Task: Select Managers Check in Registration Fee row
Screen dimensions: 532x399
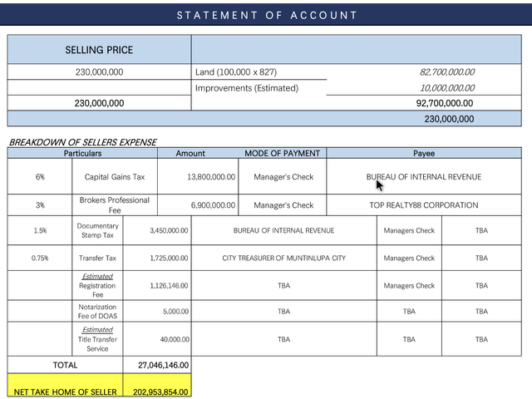Action: [x=409, y=285]
